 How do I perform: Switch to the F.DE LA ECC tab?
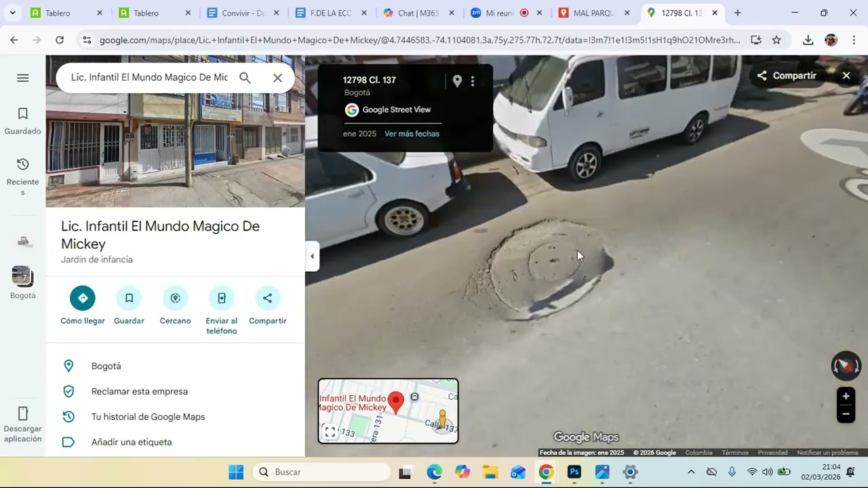[x=330, y=13]
